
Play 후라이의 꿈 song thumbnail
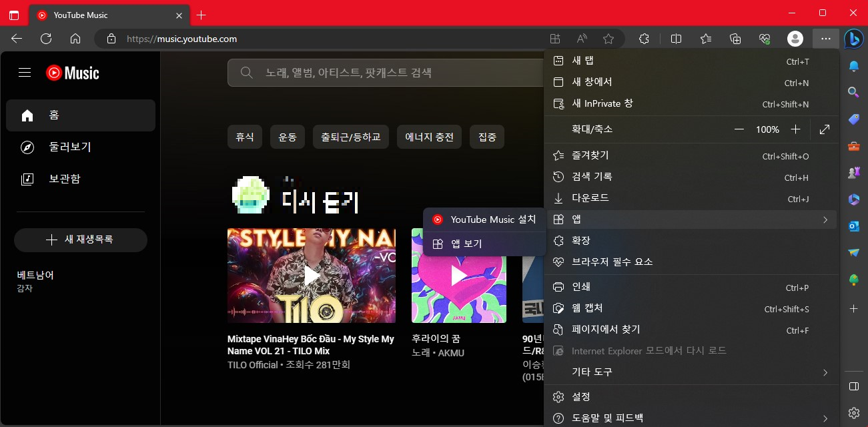coord(459,276)
